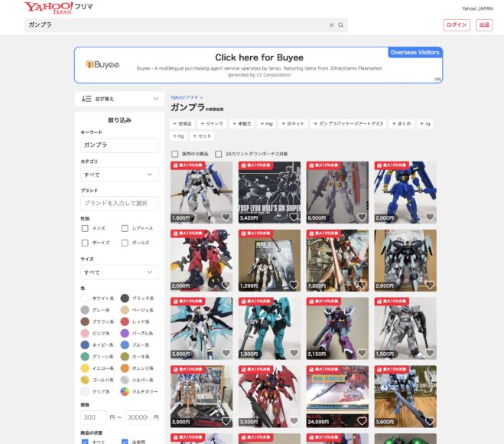Add the 3,900円 item to favorites
504x444 pixels.
[x=226, y=421]
